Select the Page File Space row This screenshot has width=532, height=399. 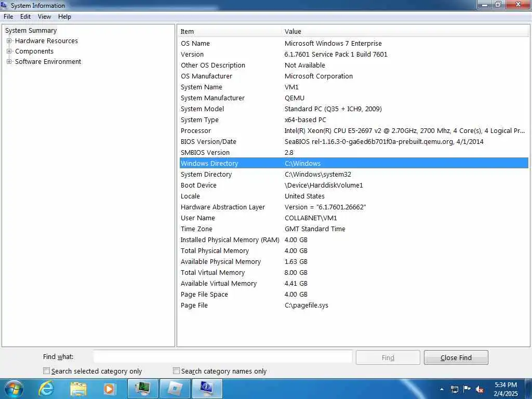coord(354,294)
